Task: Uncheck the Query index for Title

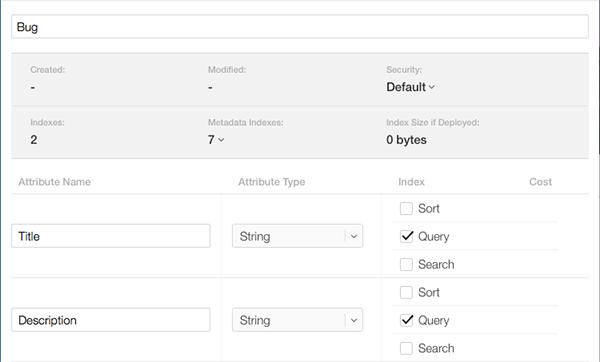Action: [406, 236]
